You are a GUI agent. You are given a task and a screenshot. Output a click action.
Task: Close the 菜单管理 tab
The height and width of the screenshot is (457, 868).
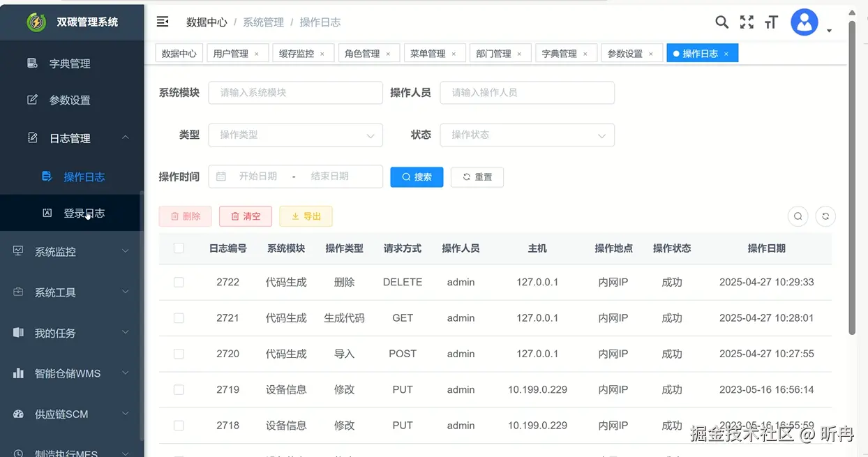pyautogui.click(x=454, y=54)
